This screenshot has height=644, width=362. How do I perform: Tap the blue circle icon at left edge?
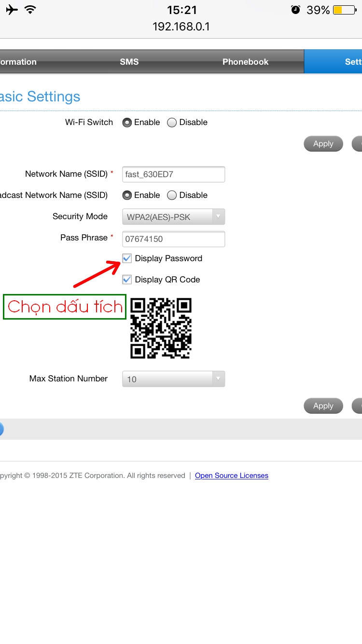click(1, 429)
